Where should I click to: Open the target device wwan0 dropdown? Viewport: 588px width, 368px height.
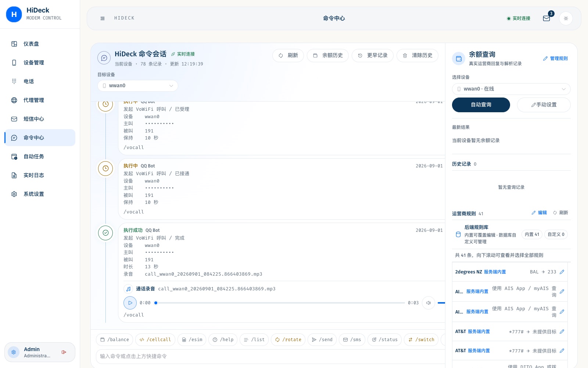(x=138, y=86)
